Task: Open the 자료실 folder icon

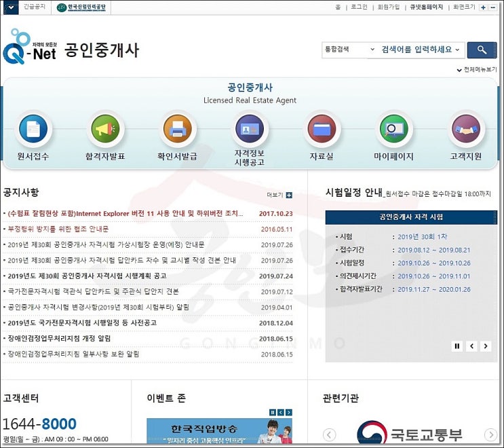Action: tap(322, 129)
